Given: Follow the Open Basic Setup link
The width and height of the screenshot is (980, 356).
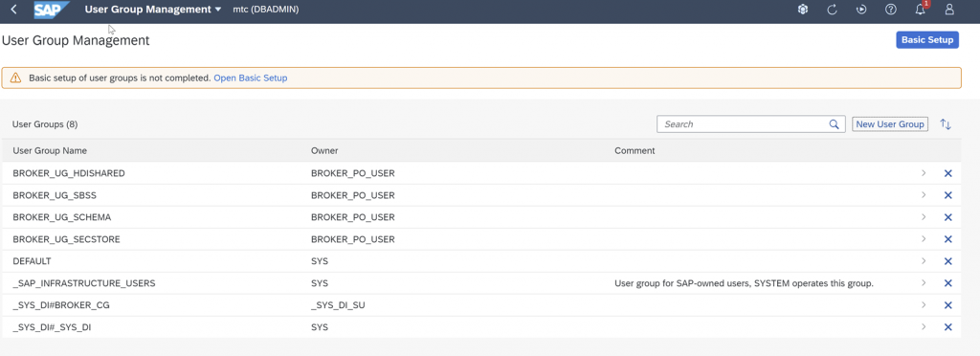Looking at the screenshot, I should point(251,78).
